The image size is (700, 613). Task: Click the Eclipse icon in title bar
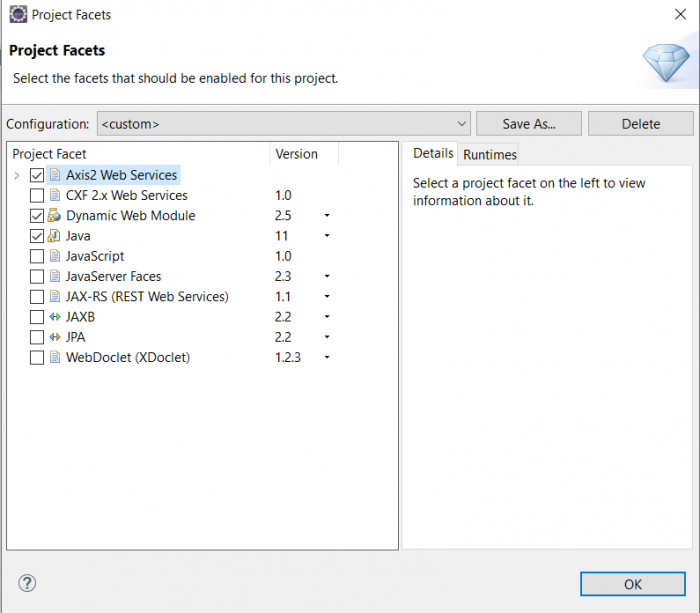coord(18,14)
